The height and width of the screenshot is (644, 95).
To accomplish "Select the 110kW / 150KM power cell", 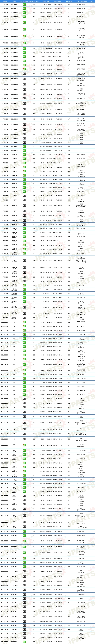I will point(58,180).
